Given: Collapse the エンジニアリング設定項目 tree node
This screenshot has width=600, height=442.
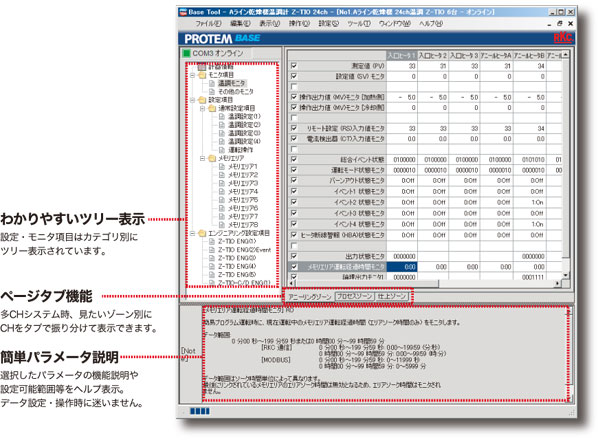Looking at the screenshot, I should point(193,233).
